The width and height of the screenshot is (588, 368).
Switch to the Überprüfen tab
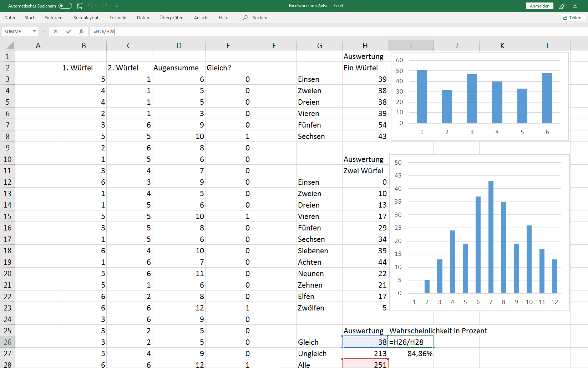click(171, 18)
